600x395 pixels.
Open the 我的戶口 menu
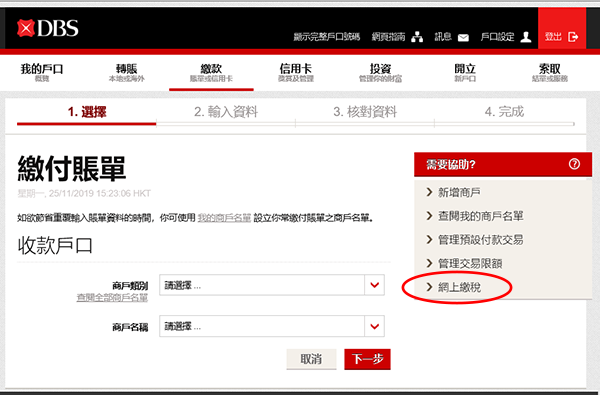point(42,72)
